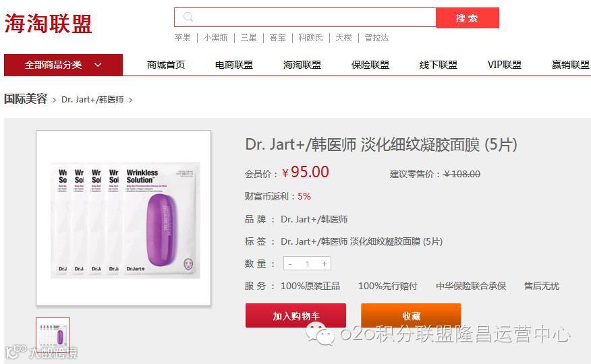Image resolution: width=591 pixels, height=364 pixels.
Task: Click the orange 收藏 favorite button
Action: click(x=411, y=315)
